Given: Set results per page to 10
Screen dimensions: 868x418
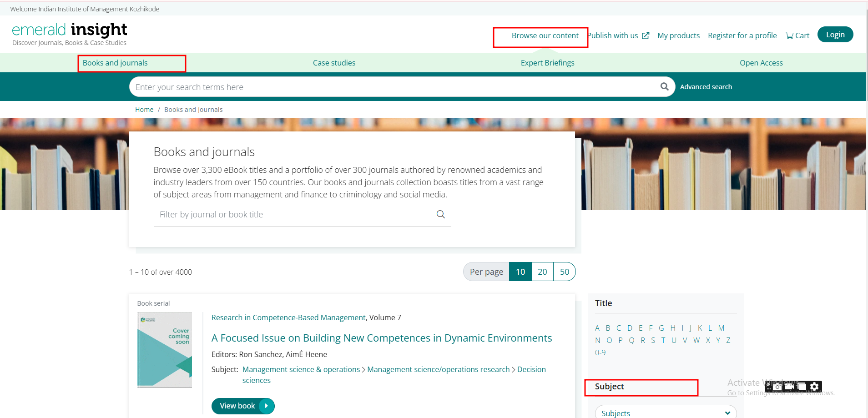Looking at the screenshot, I should coord(520,272).
